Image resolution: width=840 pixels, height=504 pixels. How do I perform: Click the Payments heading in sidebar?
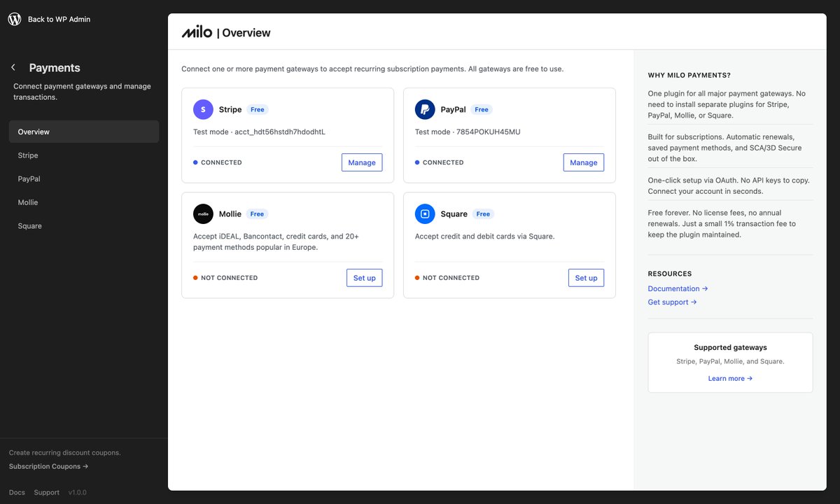pos(55,68)
